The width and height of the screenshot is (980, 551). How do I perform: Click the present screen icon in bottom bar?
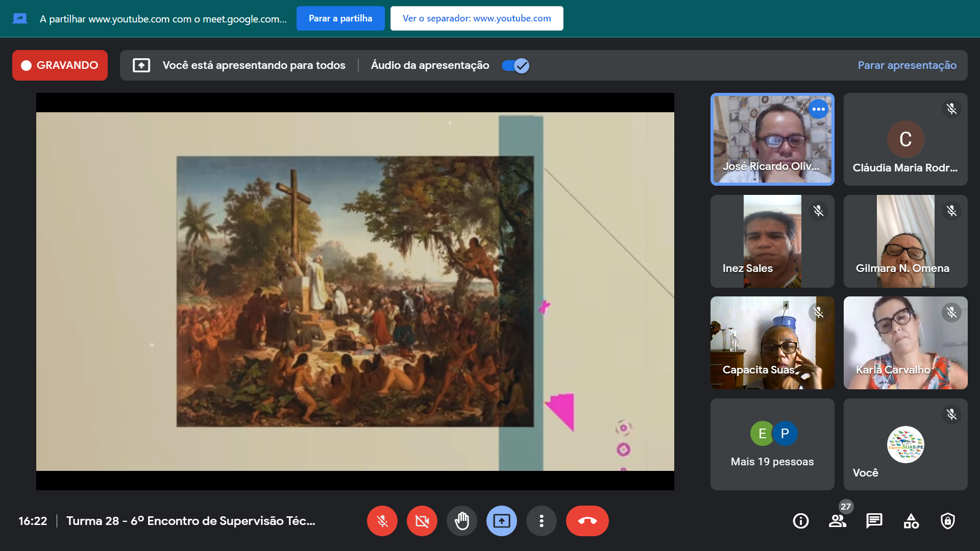(501, 521)
